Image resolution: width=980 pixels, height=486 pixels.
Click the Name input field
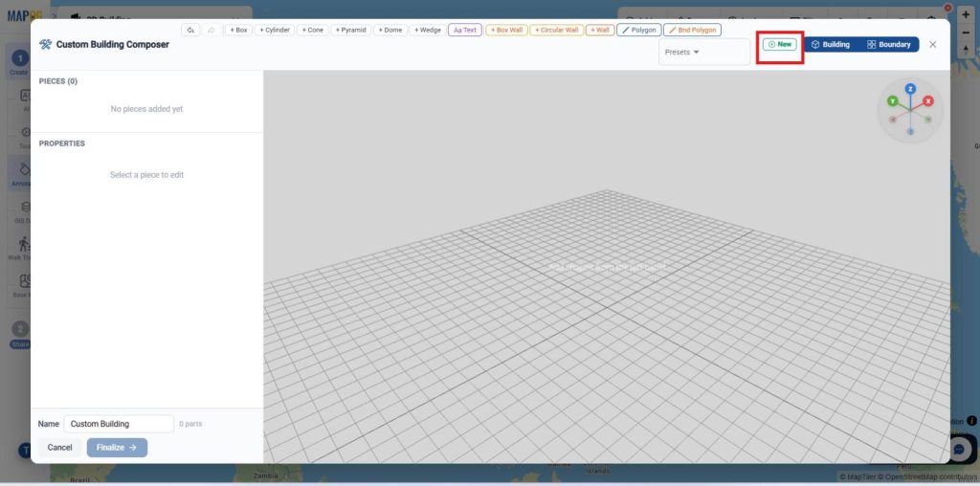(x=119, y=424)
